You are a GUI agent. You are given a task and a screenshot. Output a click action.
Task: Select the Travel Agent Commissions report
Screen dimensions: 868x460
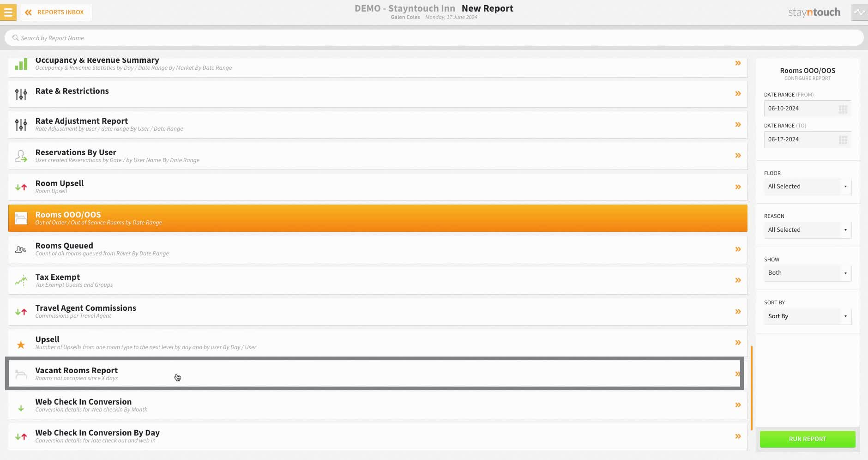tap(378, 312)
